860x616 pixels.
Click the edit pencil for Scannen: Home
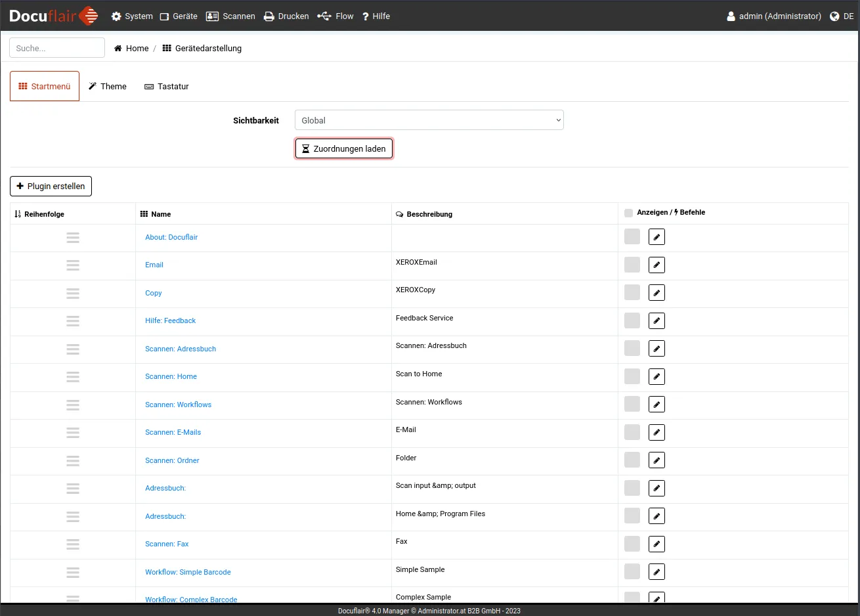pos(656,377)
